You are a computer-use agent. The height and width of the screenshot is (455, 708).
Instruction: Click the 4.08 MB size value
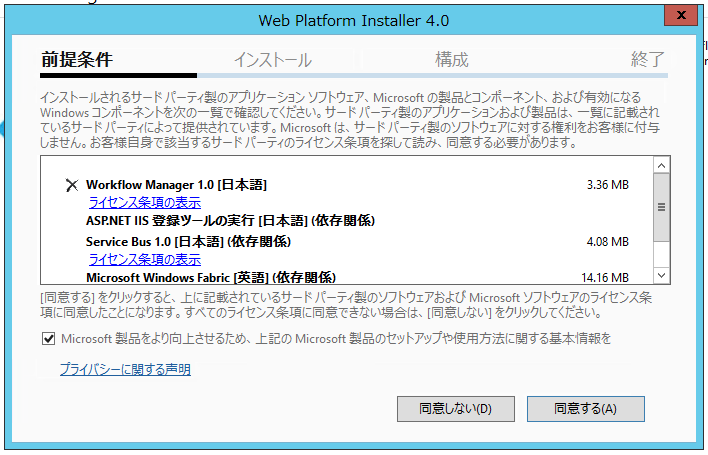pyautogui.click(x=607, y=241)
